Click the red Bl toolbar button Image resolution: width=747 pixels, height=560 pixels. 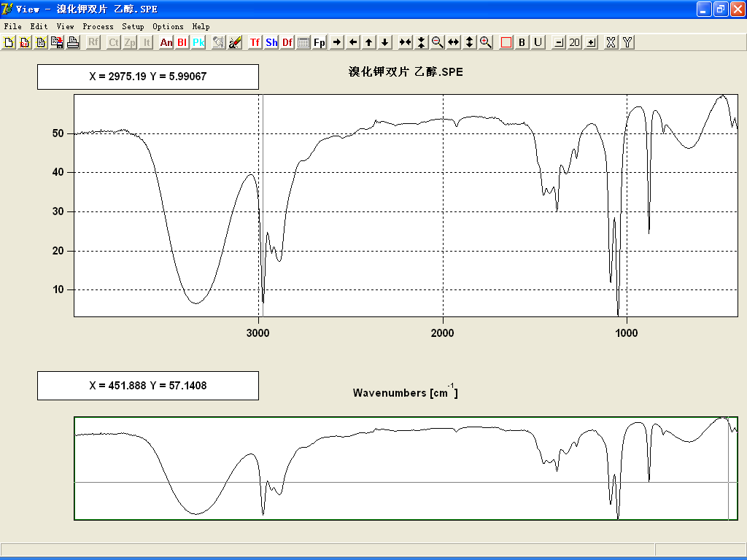[x=182, y=42]
